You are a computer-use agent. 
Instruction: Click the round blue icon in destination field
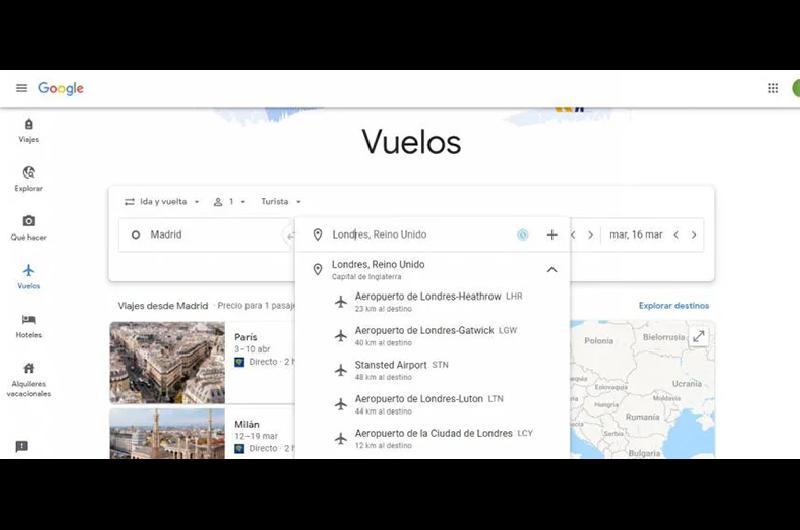coord(522,235)
